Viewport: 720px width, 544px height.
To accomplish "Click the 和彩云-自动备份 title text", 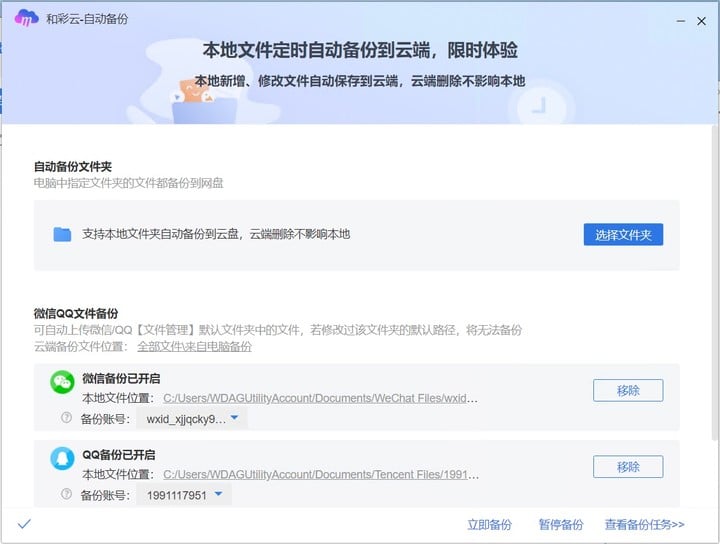I will (87, 19).
